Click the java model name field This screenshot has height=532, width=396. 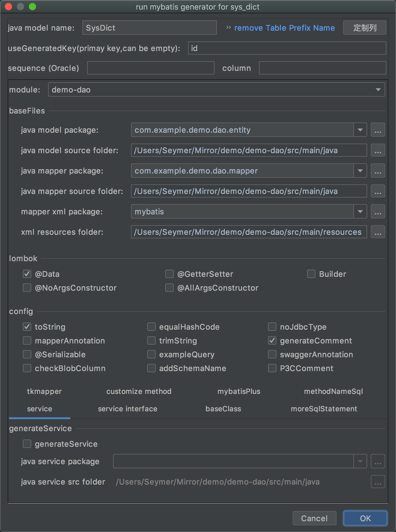(x=149, y=28)
